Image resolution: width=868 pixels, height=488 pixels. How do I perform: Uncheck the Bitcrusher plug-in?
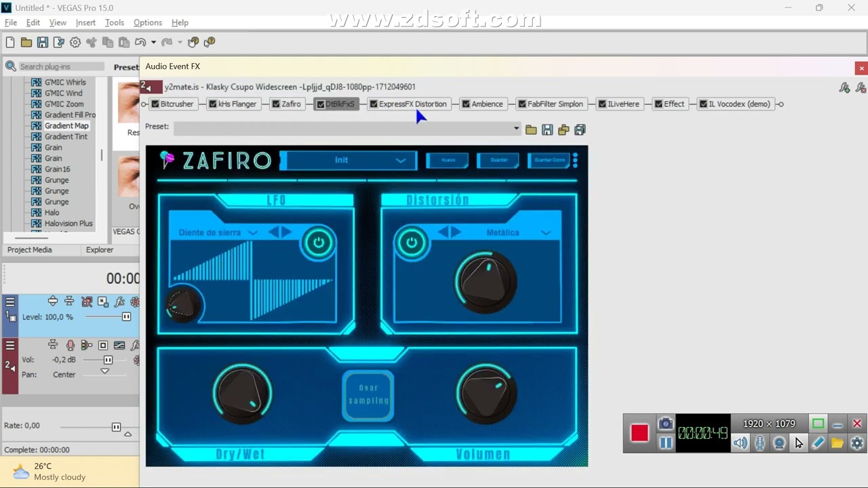155,104
